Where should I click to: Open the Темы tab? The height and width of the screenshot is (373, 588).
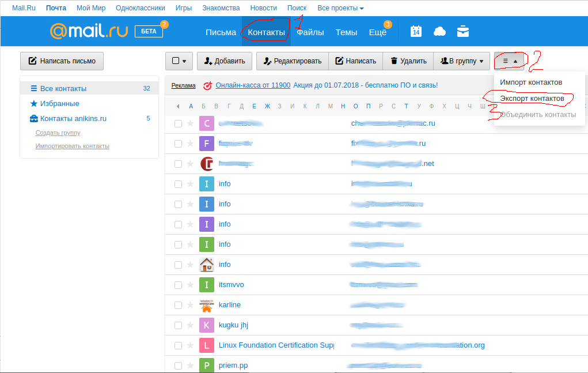click(x=346, y=32)
